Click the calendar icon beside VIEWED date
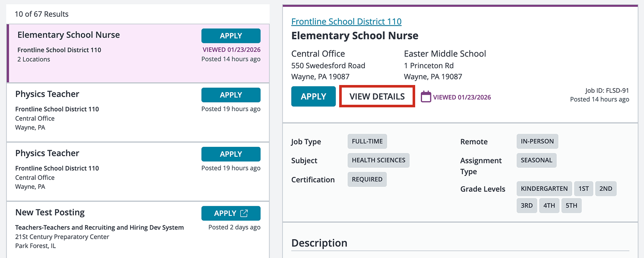The width and height of the screenshot is (644, 258). click(425, 97)
